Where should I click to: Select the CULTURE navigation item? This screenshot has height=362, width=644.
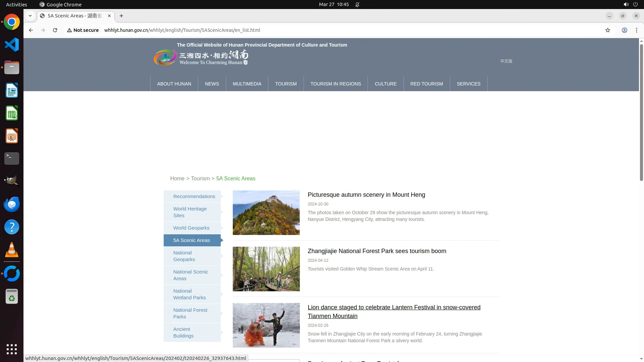(385, 84)
